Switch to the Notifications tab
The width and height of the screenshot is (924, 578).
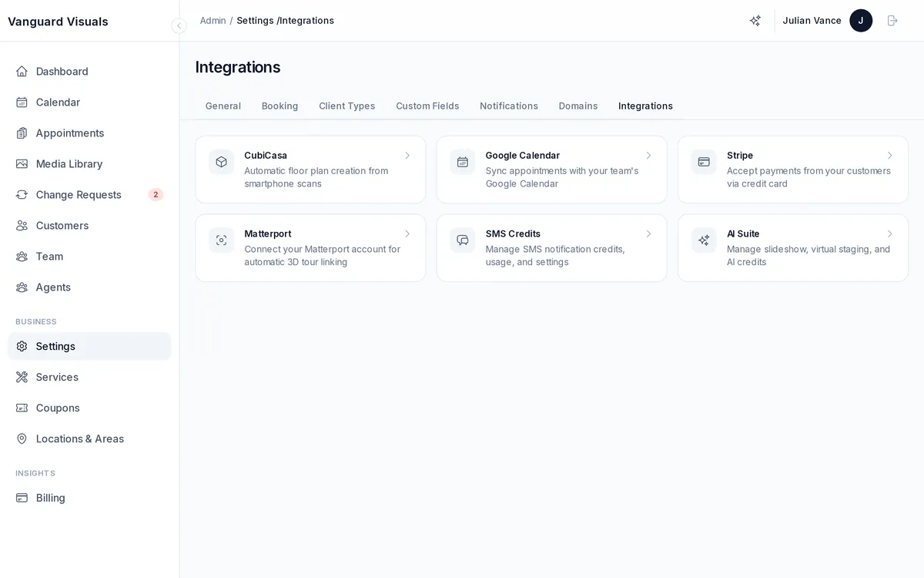tap(508, 106)
